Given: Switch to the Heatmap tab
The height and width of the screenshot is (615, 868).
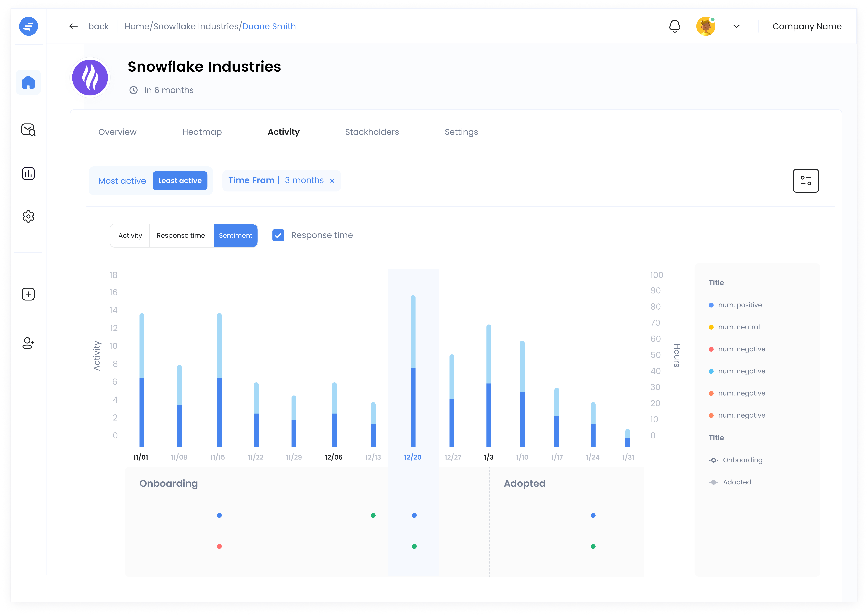Looking at the screenshot, I should [x=202, y=132].
